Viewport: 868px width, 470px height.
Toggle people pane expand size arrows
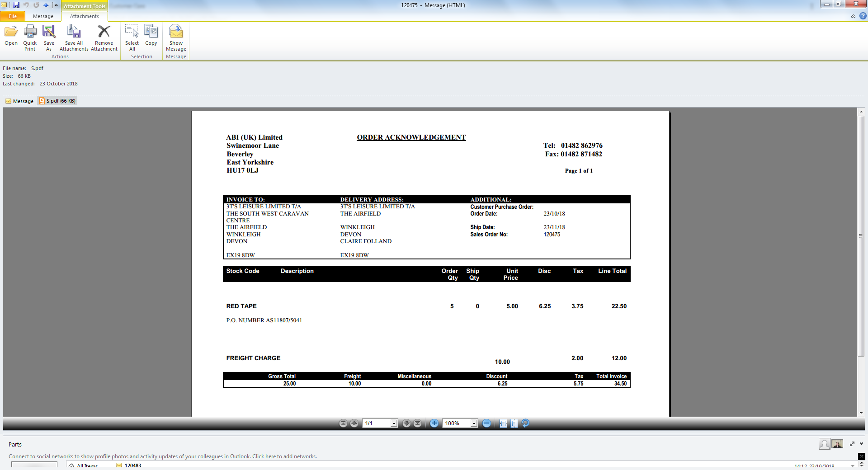click(852, 444)
